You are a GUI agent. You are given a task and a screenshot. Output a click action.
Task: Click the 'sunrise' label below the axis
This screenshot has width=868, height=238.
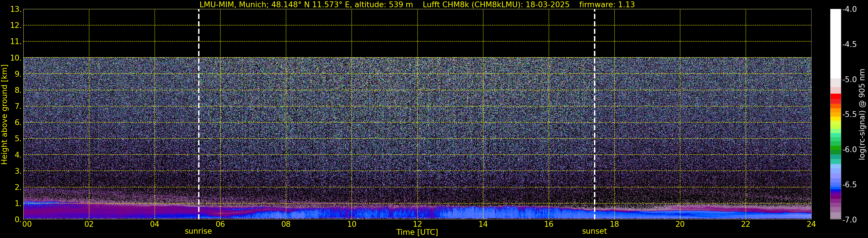click(x=198, y=231)
